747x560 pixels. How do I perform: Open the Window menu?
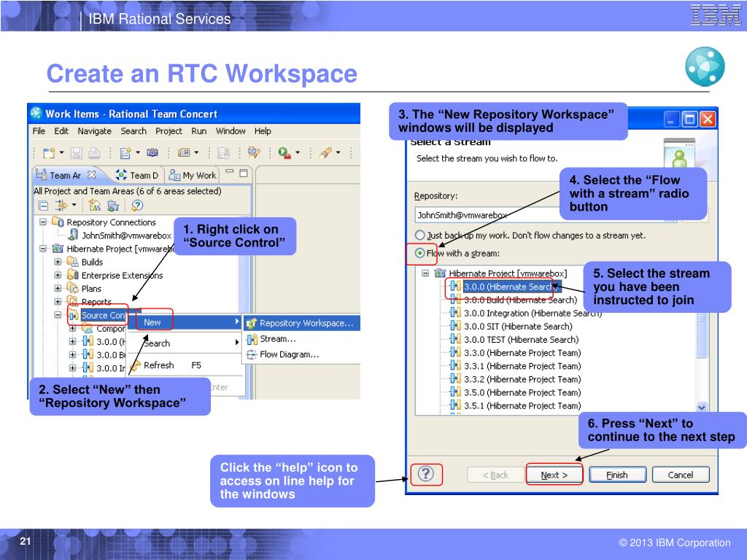coord(231,131)
